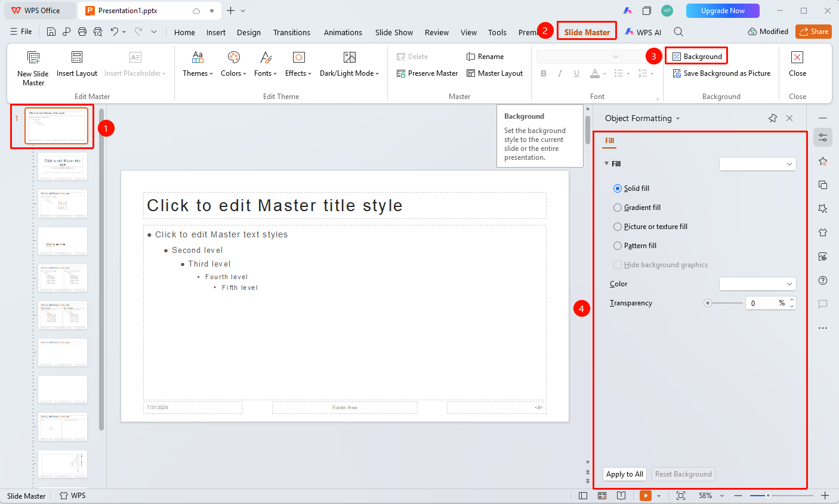Click the Save icon in quick toolbar
Viewport: 839px width, 504px height.
point(51,32)
